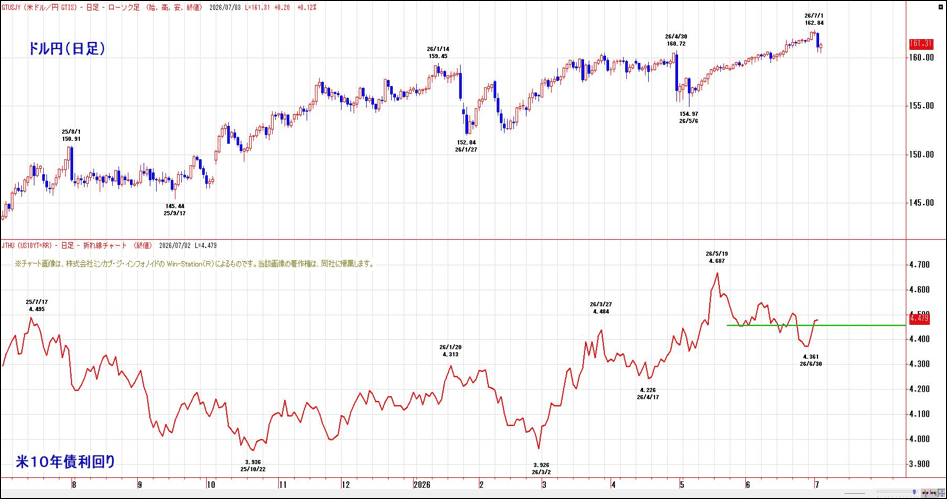The height and width of the screenshot is (499, 947).
Task: Click month 10 label on the time axis
Action: click(210, 485)
